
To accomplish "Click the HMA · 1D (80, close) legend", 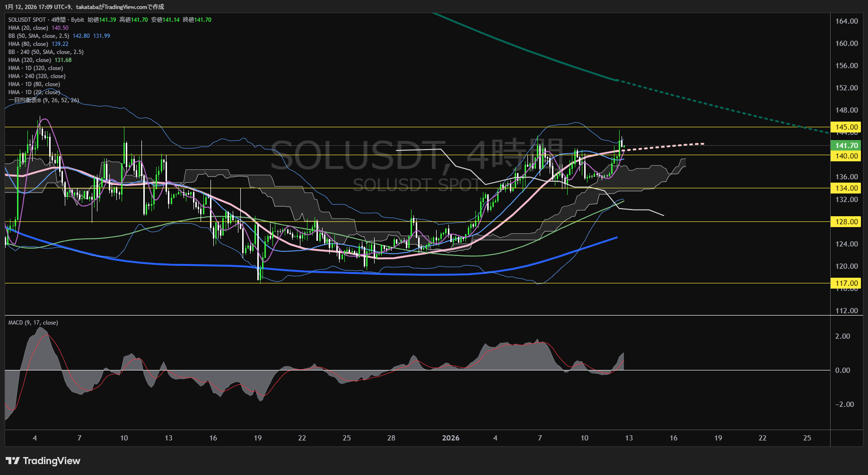I will tap(34, 84).
